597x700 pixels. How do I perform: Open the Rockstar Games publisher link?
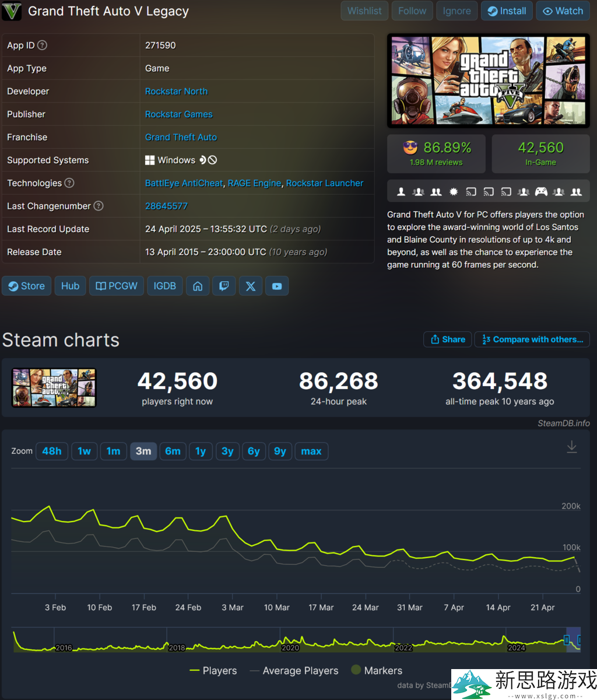coord(178,114)
